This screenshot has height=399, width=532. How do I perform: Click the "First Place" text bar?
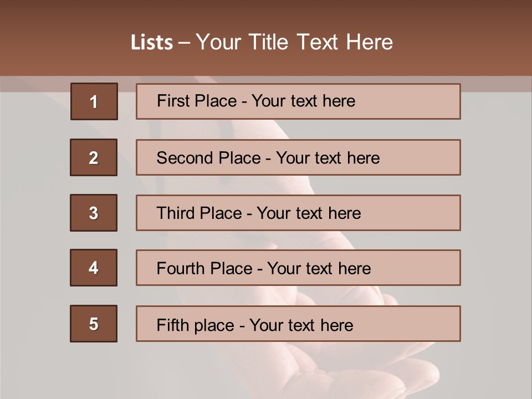[298, 101]
